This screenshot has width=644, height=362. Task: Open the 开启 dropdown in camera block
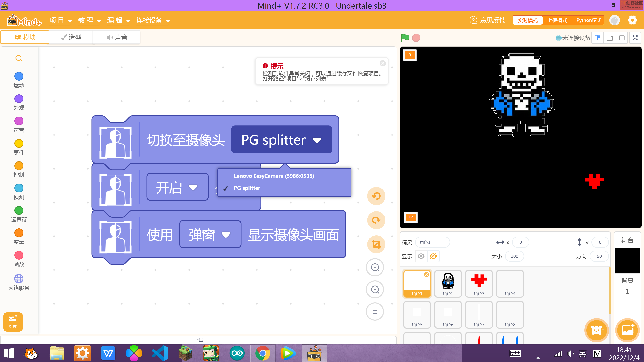pos(177,187)
